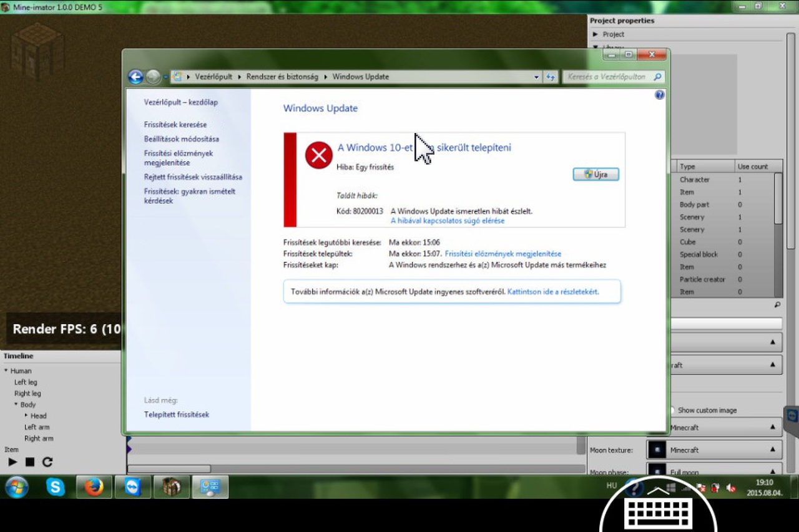Click Kattintson ide a részletekért link
This screenshot has width=799, height=532.
[553, 291]
